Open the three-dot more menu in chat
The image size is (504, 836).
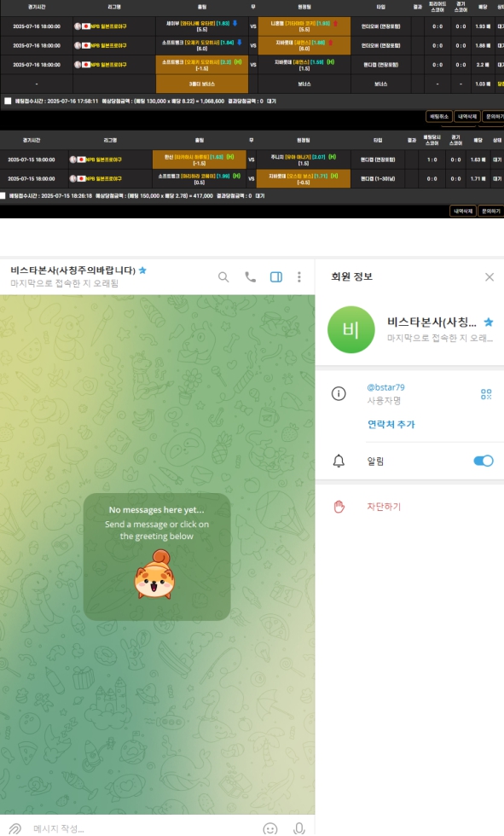pos(298,276)
